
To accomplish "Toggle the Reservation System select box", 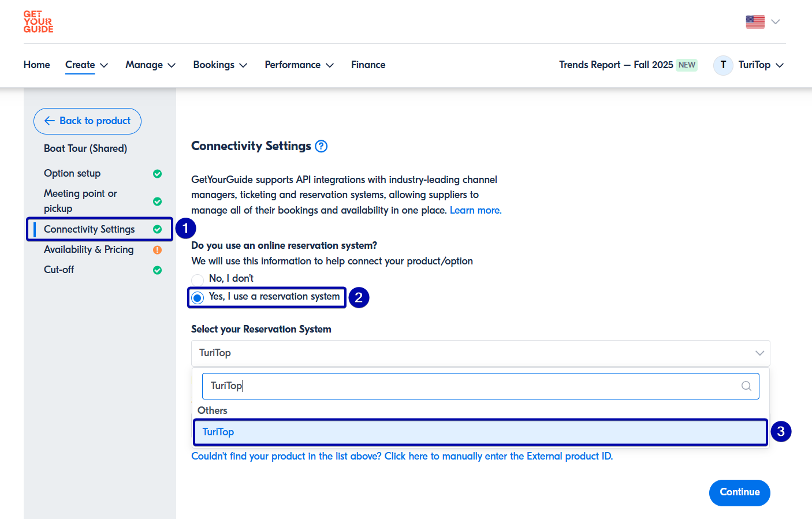I will coord(480,353).
